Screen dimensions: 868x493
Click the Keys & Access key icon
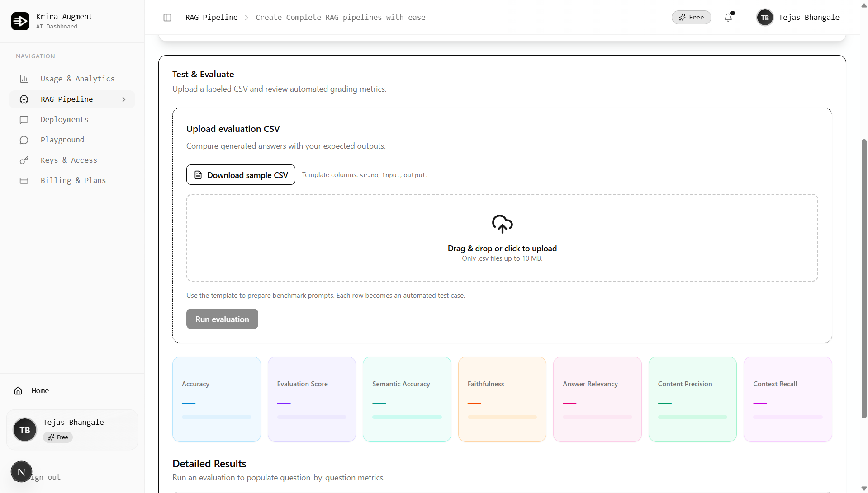(x=24, y=160)
